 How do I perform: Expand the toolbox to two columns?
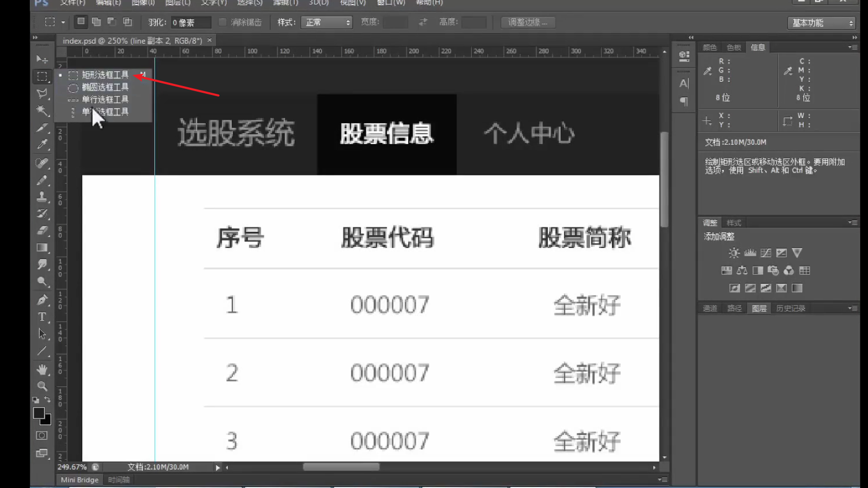tap(35, 38)
